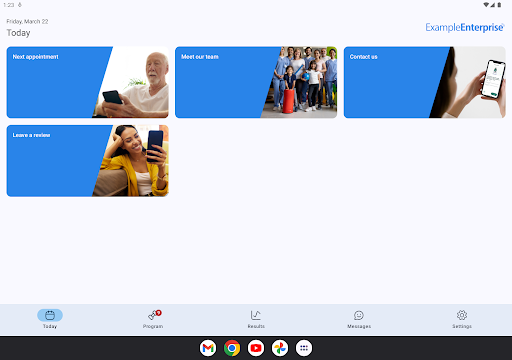Screen dimensions: 512x360
Task: Launch YouTube from the taskbar
Action: pyautogui.click(x=256, y=348)
